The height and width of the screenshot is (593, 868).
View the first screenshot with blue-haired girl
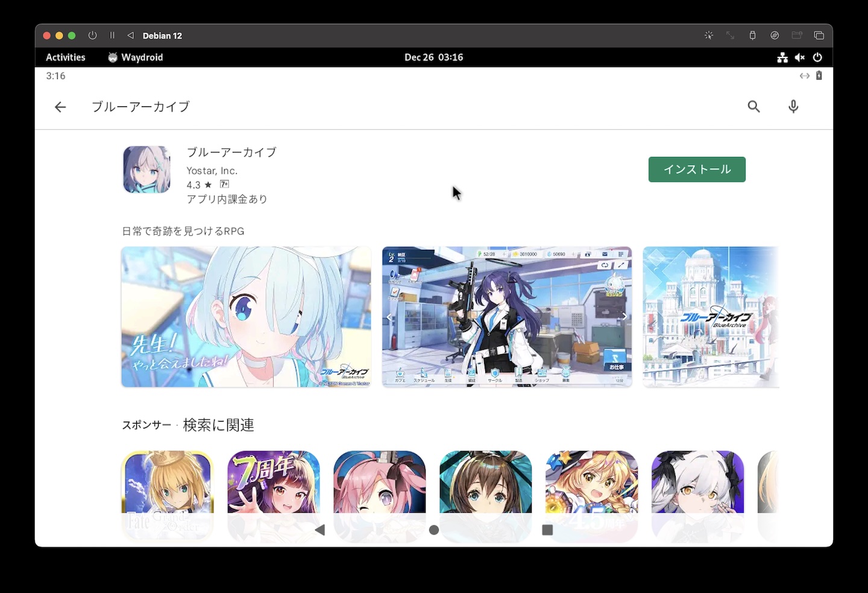(x=246, y=317)
